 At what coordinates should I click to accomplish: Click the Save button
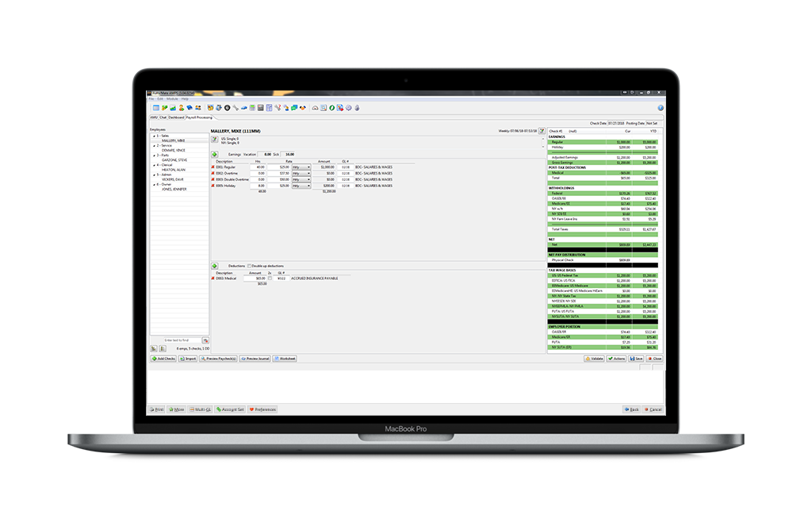click(x=637, y=359)
